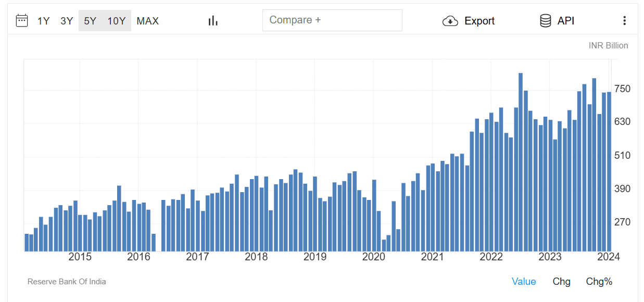Click the Compare + input field
The height and width of the screenshot is (302, 644).
[332, 20]
